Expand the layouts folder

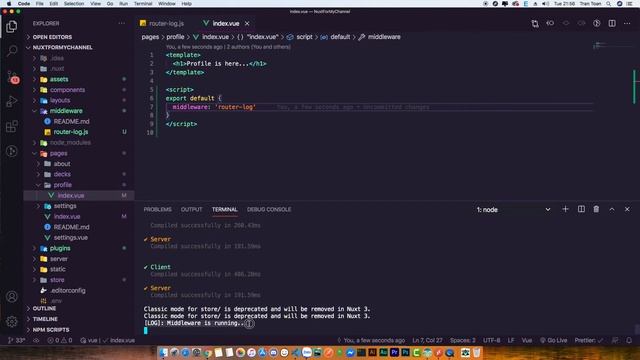(x=60, y=100)
